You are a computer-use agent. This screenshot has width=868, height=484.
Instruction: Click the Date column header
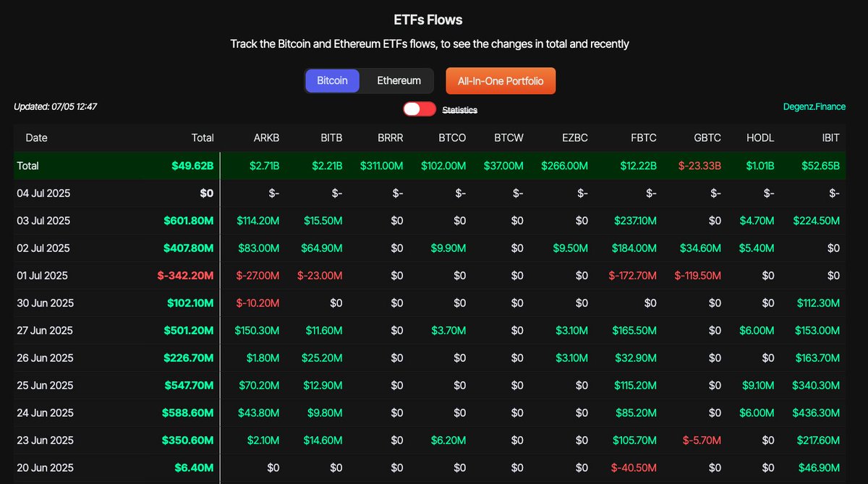pos(36,137)
